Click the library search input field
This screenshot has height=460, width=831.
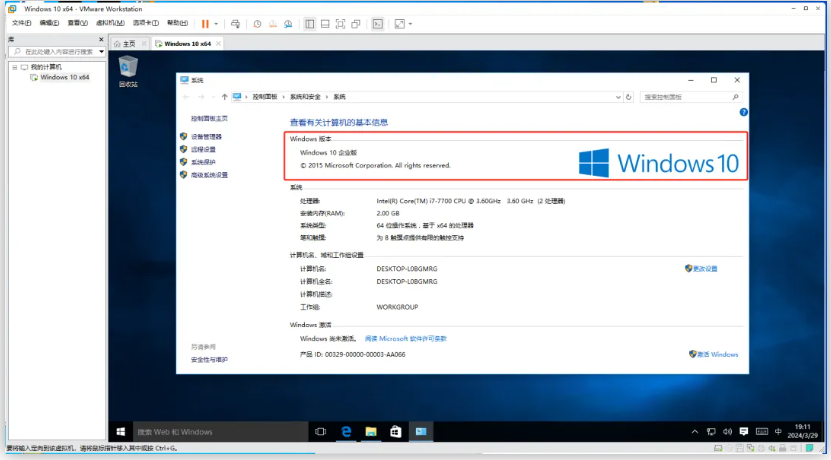pos(58,51)
